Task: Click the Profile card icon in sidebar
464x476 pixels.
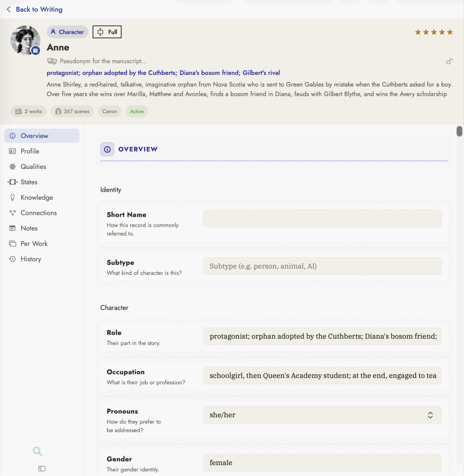Action: [13, 151]
